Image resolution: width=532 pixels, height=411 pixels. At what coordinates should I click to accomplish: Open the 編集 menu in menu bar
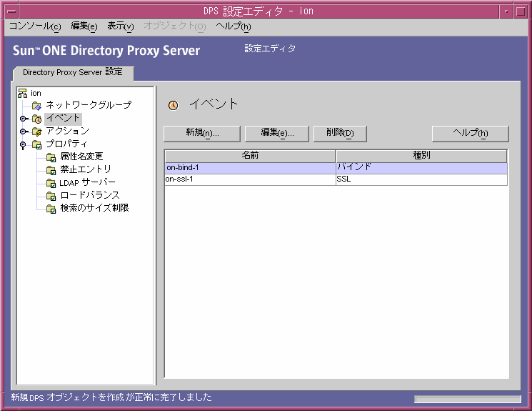pyautogui.click(x=84, y=26)
